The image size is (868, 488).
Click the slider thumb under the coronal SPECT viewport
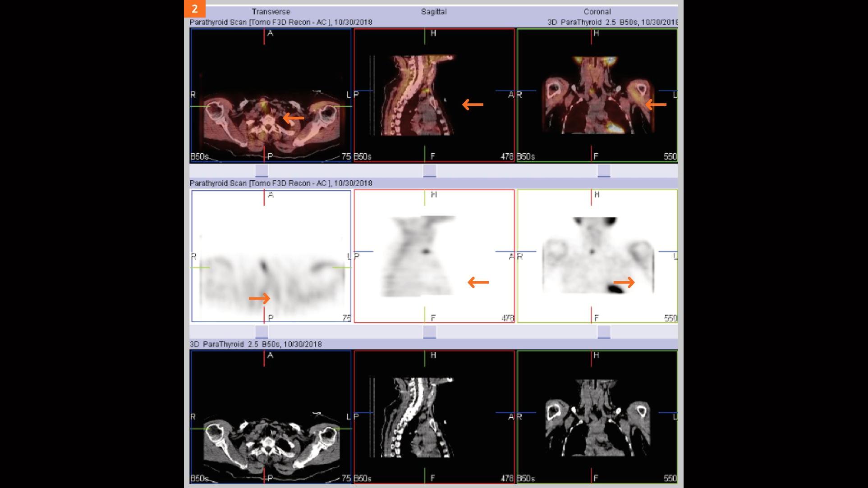pyautogui.click(x=603, y=331)
